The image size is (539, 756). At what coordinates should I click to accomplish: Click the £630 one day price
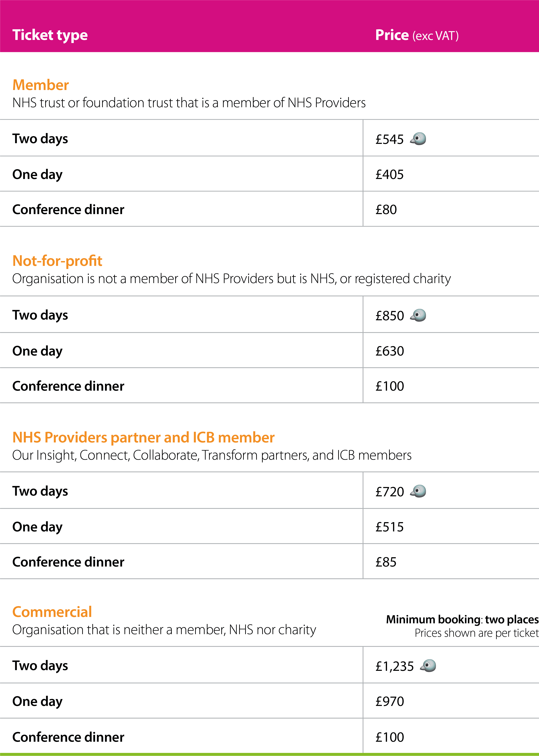390,351
